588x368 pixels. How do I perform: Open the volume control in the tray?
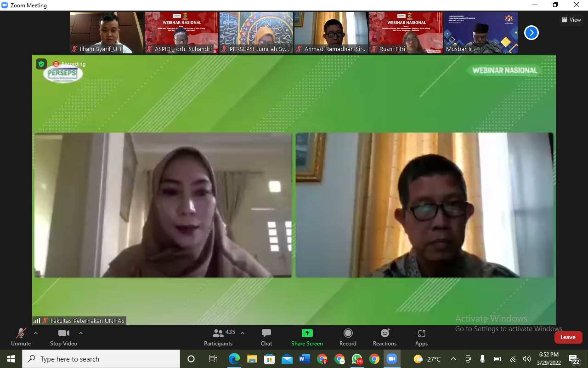coord(527,359)
